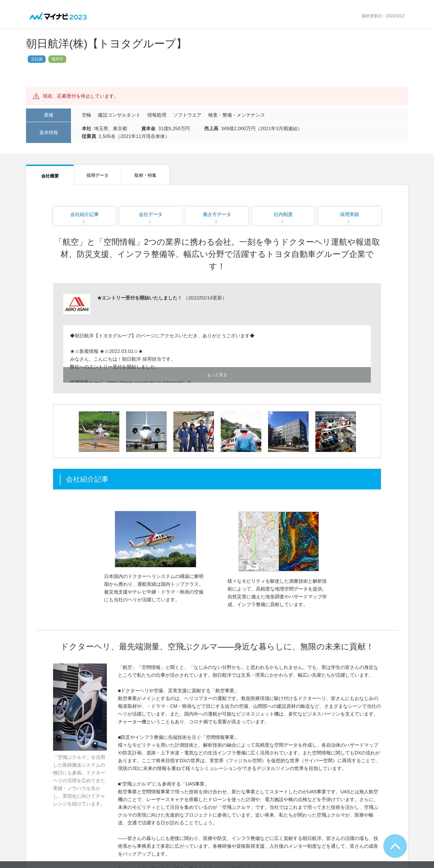This screenshot has height=868, width=434.
Task: Jump to 社内制度 section
Action: [283, 216]
